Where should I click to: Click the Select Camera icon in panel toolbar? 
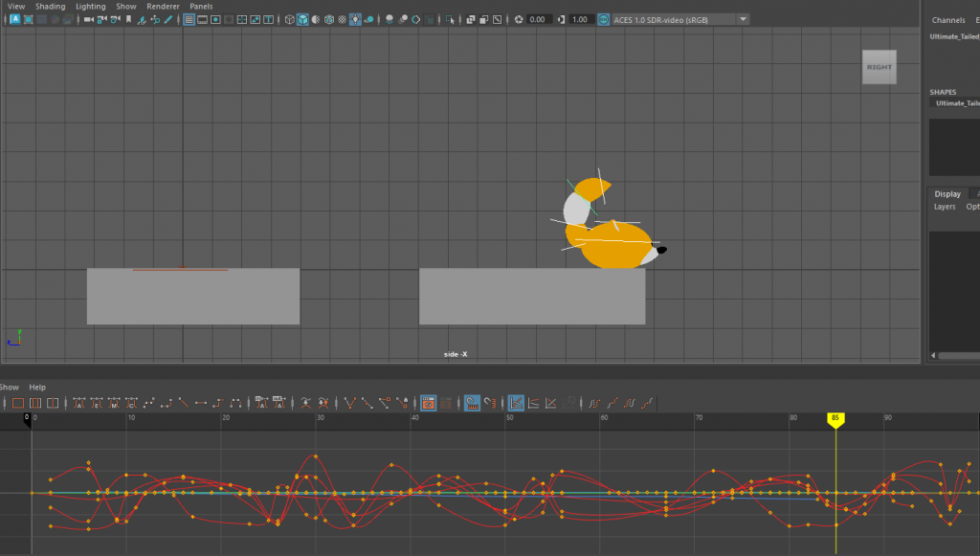tap(88, 19)
